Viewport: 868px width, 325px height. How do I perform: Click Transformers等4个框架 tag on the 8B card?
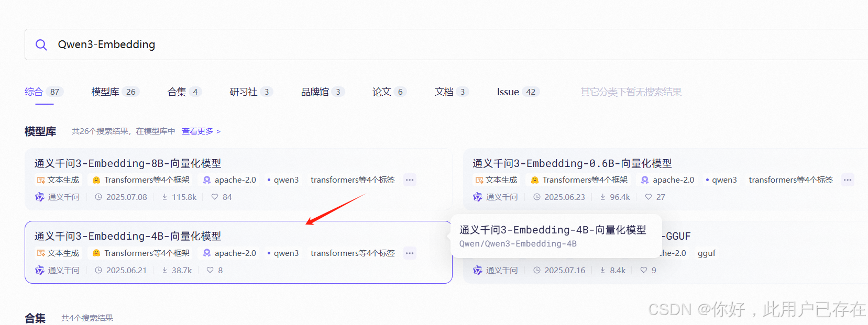141,180
